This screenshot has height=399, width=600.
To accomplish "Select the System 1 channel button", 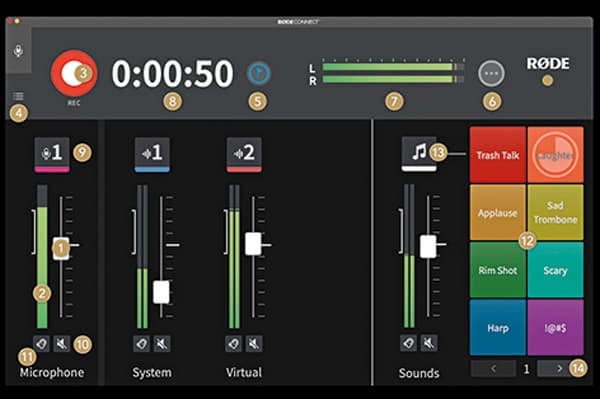I will coord(152,155).
